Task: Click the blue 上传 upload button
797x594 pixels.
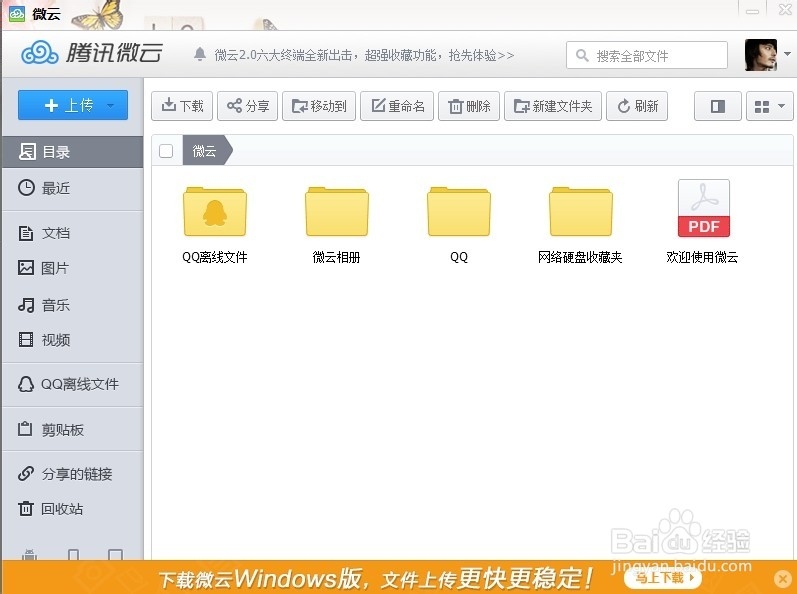Action: [73, 105]
